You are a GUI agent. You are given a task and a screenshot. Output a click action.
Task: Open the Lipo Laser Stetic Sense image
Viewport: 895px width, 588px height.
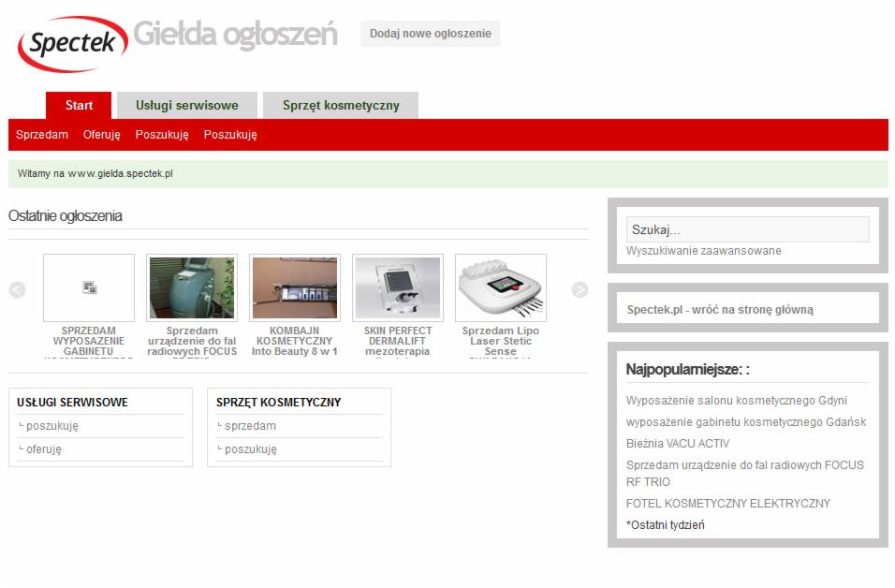(x=501, y=288)
